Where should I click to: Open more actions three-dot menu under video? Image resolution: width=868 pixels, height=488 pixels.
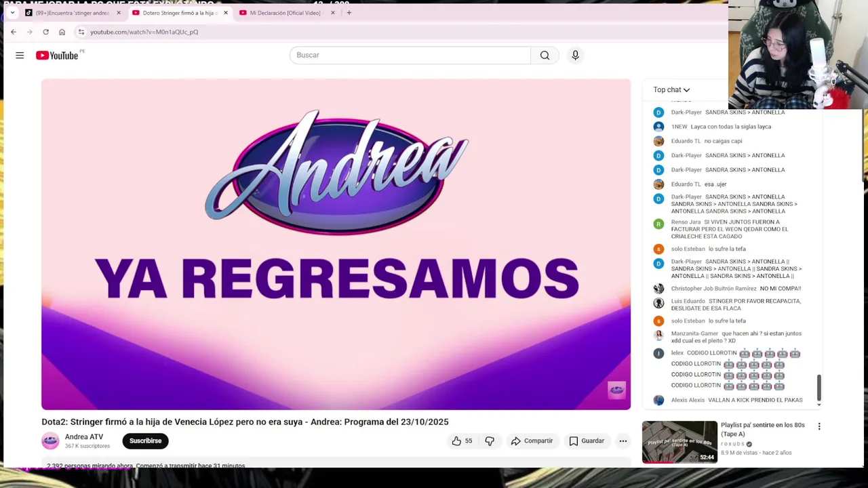coord(623,441)
